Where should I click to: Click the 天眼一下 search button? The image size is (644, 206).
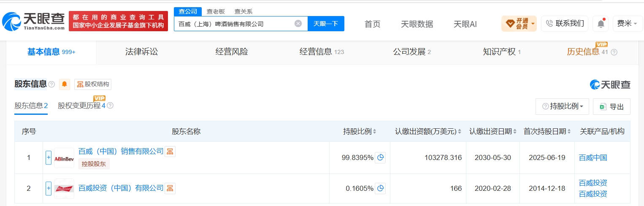pyautogui.click(x=326, y=24)
